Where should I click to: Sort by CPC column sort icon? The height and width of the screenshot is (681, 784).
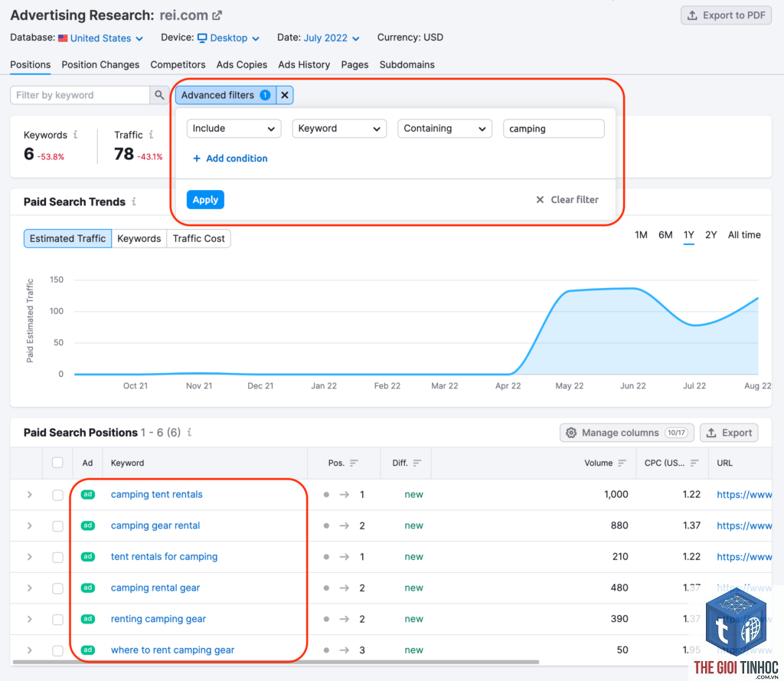tap(694, 463)
